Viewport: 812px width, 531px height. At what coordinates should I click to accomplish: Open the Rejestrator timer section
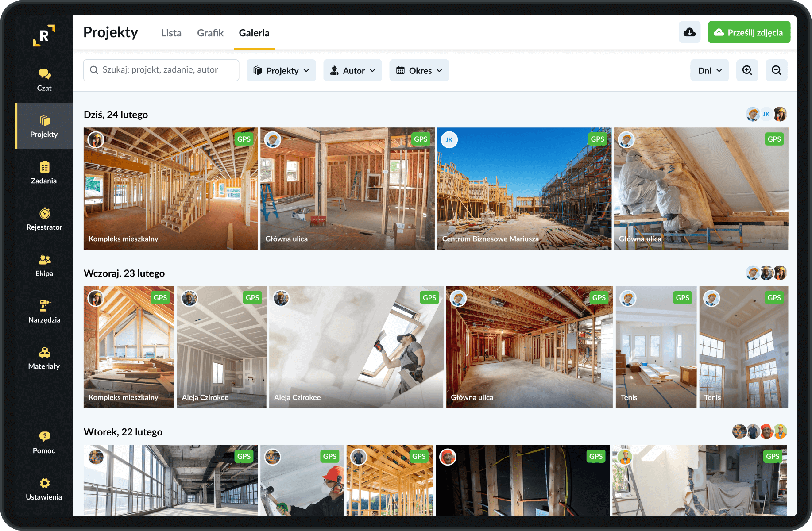44,219
